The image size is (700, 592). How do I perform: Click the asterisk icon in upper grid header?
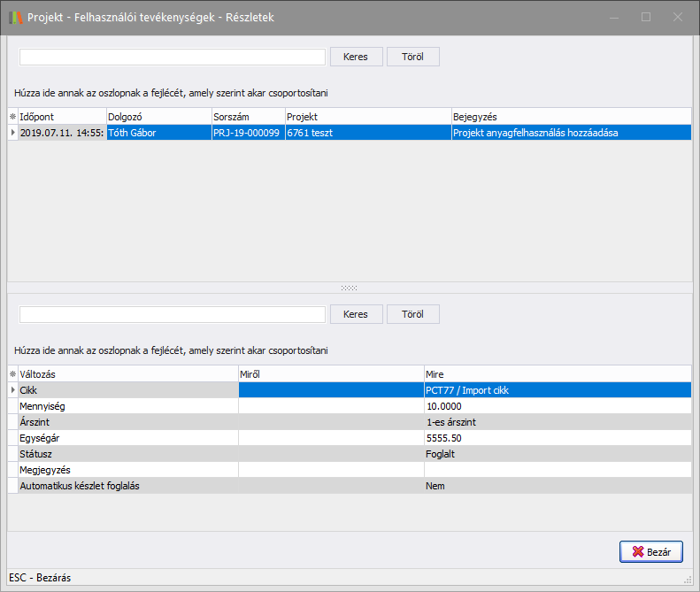12,116
